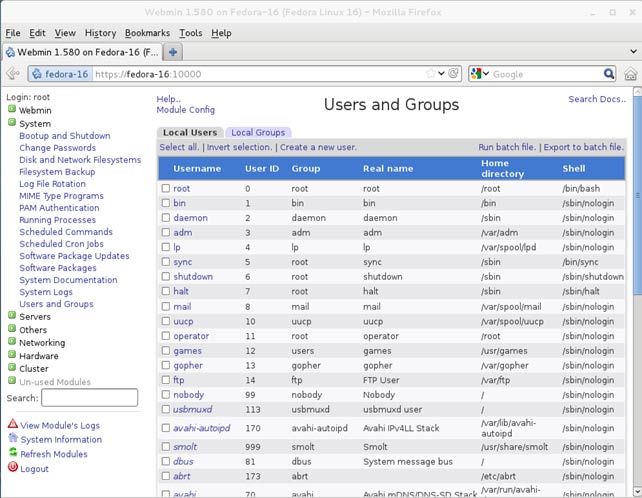Click the red Logout power icon

pyautogui.click(x=13, y=467)
